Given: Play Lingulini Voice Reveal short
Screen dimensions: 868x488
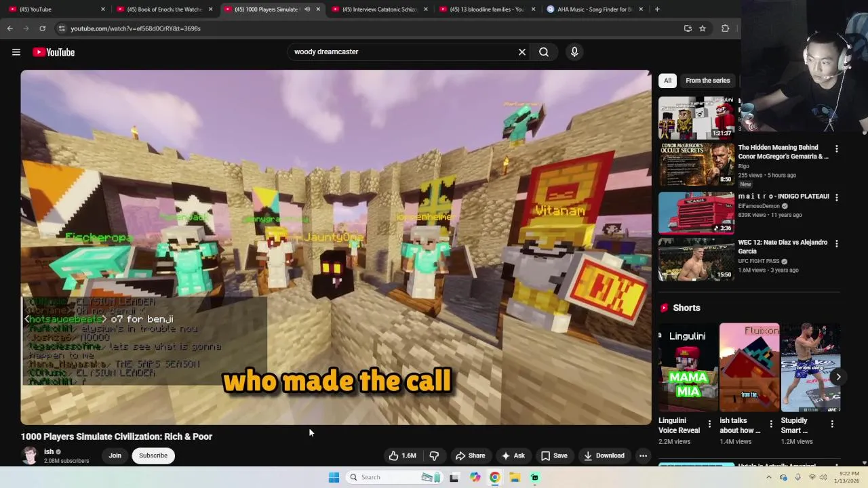Looking at the screenshot, I should pos(688,367).
